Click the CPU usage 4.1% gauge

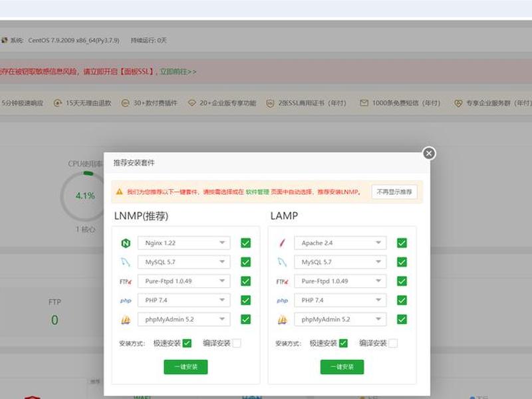pyautogui.click(x=85, y=196)
